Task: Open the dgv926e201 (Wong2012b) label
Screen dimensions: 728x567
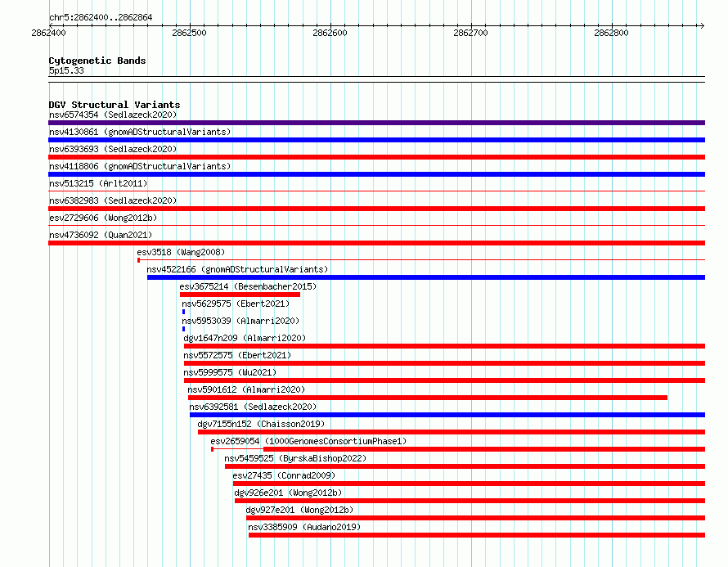Action: (x=288, y=493)
